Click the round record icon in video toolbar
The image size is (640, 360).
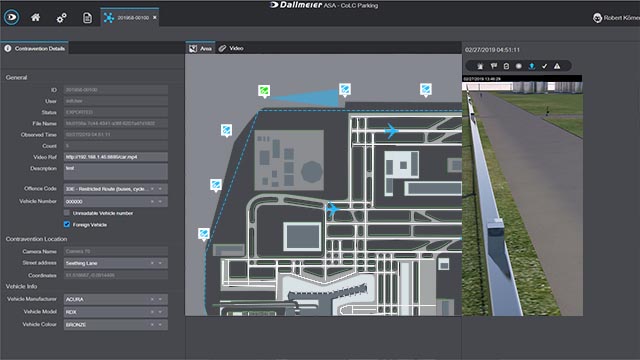[519, 66]
